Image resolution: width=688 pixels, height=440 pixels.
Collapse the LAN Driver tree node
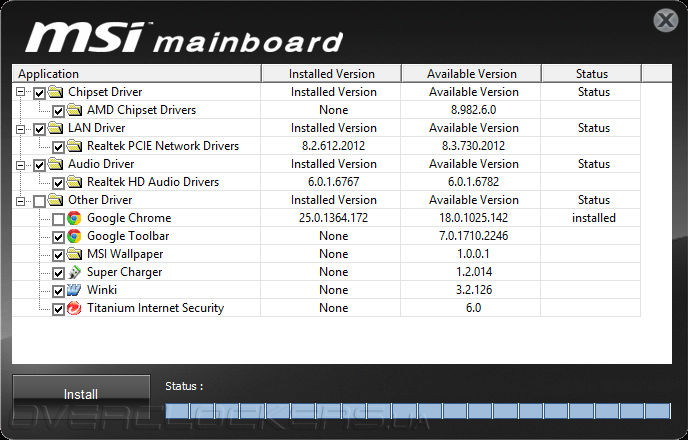20,129
